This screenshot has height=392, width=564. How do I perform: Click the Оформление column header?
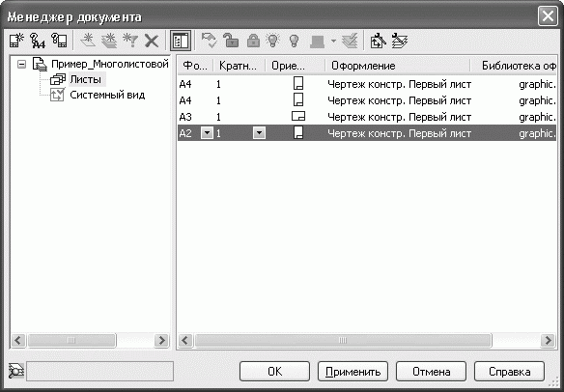coord(398,66)
